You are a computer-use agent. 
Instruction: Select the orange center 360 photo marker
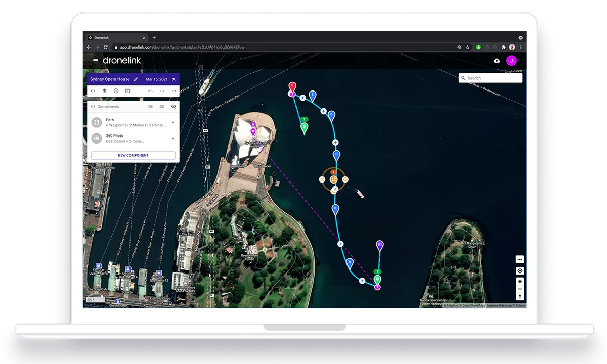(x=333, y=179)
